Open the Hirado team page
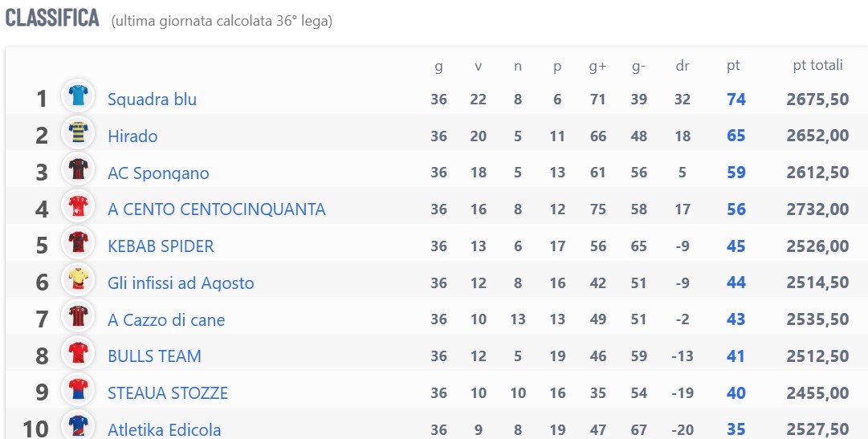This screenshot has width=868, height=439. pos(132,136)
